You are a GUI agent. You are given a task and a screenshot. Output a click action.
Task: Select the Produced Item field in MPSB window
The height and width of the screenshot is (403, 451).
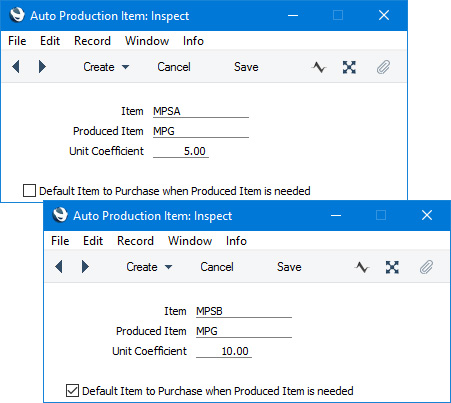coord(244,331)
